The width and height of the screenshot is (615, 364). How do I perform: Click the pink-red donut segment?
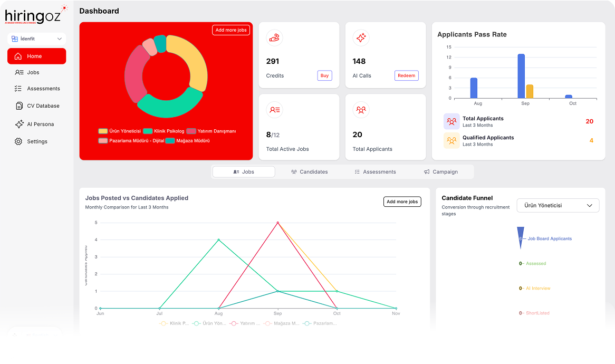[134, 74]
